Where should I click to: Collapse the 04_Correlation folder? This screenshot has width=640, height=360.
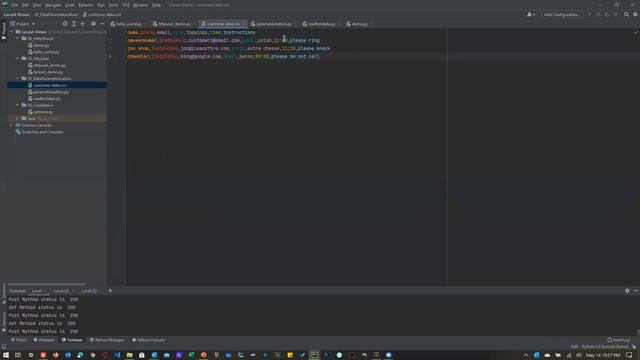pyautogui.click(x=18, y=105)
